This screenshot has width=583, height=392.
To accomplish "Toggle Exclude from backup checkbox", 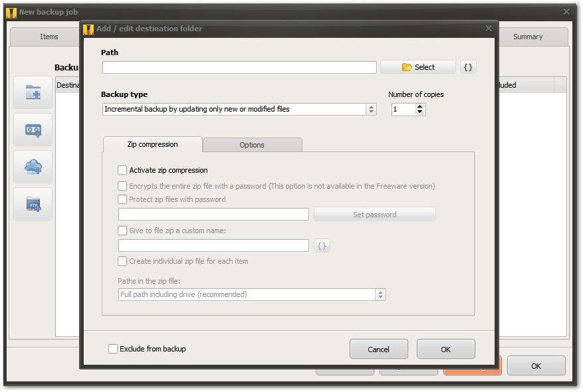I will [x=113, y=349].
